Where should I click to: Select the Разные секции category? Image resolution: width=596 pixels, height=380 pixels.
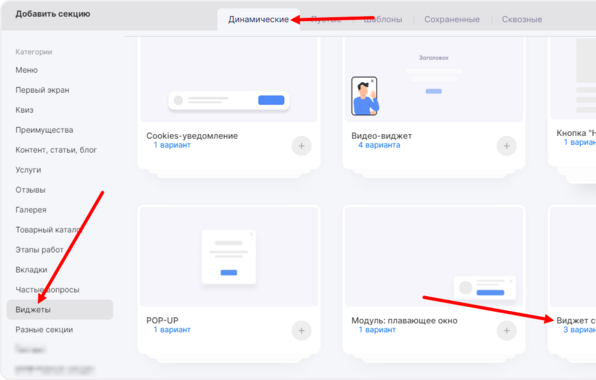point(44,329)
